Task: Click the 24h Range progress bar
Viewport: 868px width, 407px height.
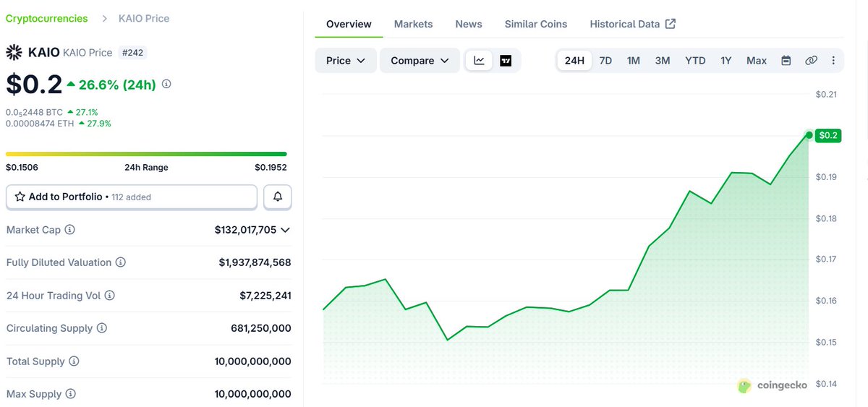Action: click(x=146, y=153)
